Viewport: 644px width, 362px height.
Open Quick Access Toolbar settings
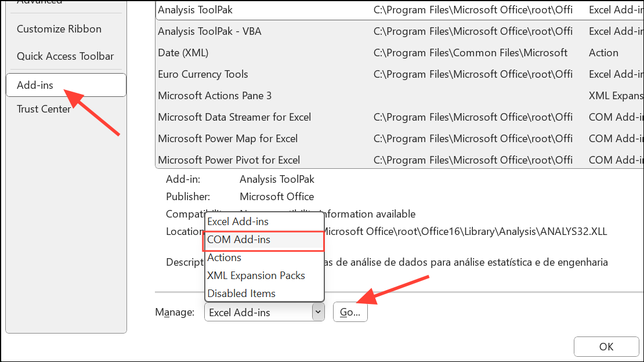(x=65, y=56)
